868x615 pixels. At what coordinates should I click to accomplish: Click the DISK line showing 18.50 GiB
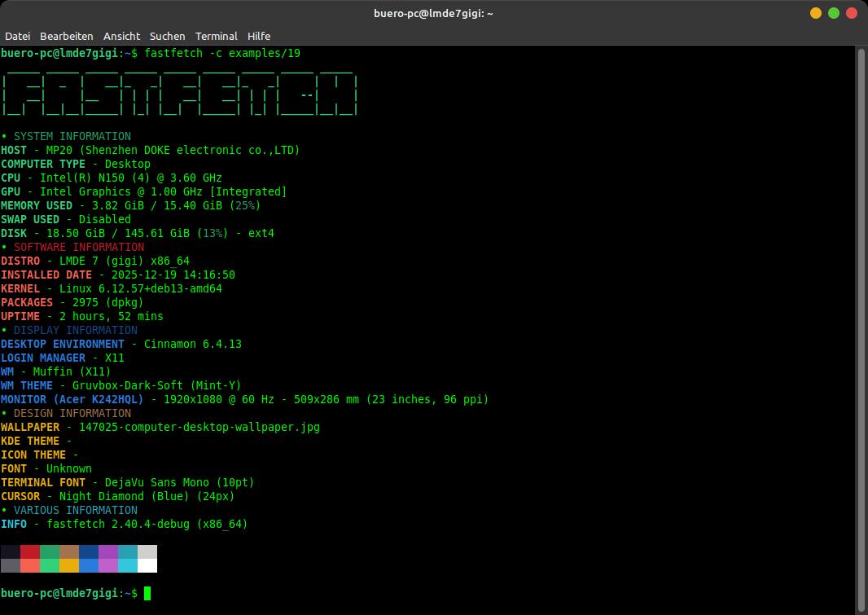[138, 233]
